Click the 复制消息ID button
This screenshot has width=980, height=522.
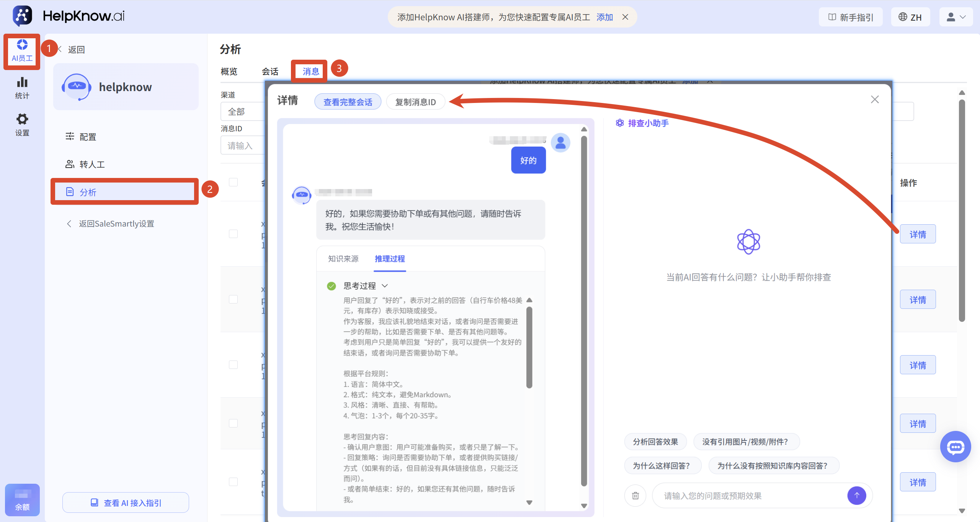click(416, 102)
